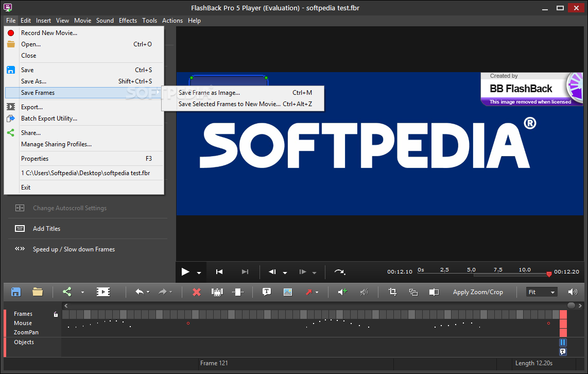
Task: Click the Export movie filmstrip icon
Action: pyautogui.click(x=103, y=292)
